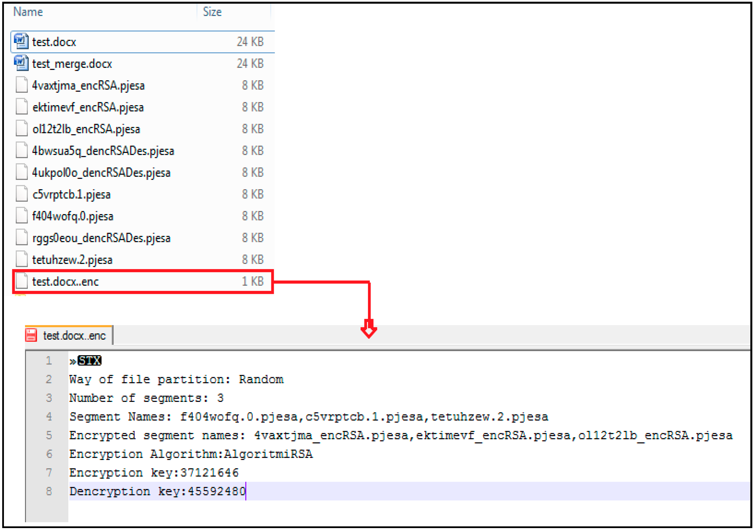Screen dimensions: 756x532
Task: Click the blank file icon of 4vaxtjma_encRSA.pjesa
Action: click(22, 85)
